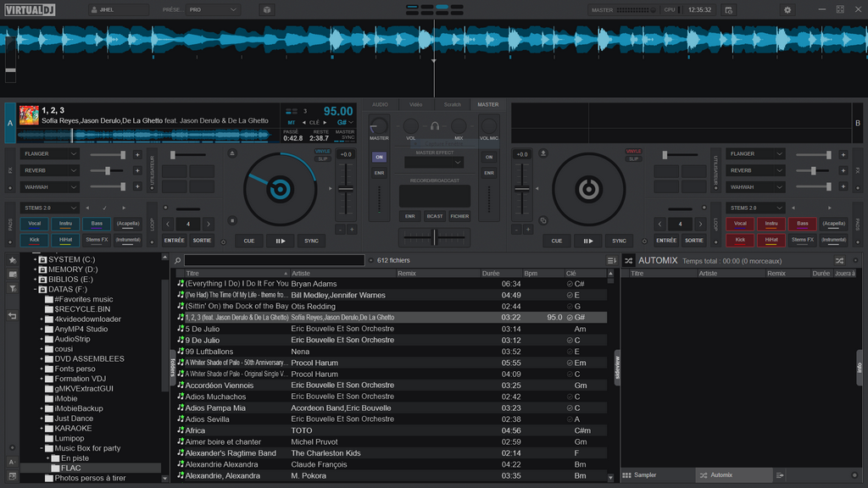Open the Master Effect dropdown
Image resolution: width=868 pixels, height=488 pixels.
coord(433,163)
